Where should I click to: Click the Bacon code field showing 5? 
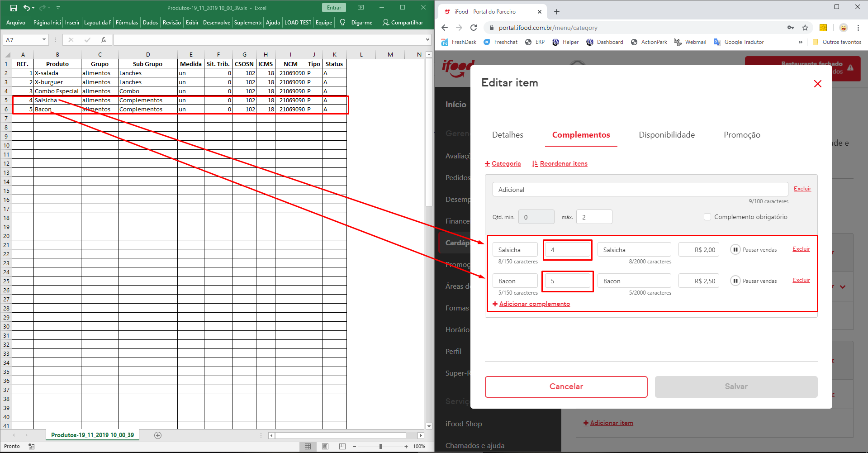[x=568, y=281]
